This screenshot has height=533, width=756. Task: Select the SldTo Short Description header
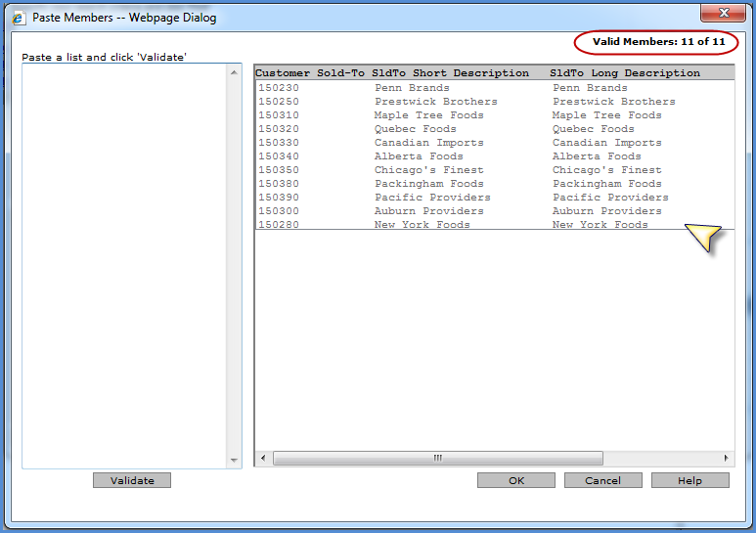pyautogui.click(x=450, y=72)
